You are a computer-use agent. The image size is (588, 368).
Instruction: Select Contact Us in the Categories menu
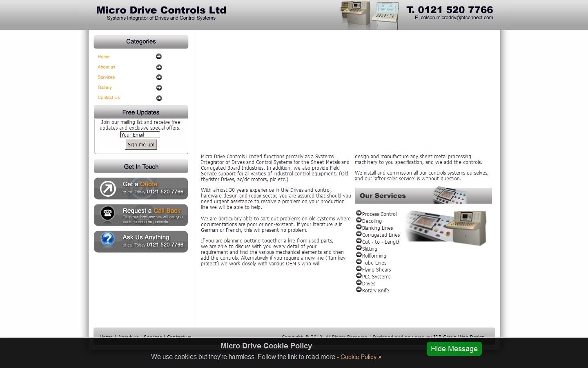pos(108,98)
